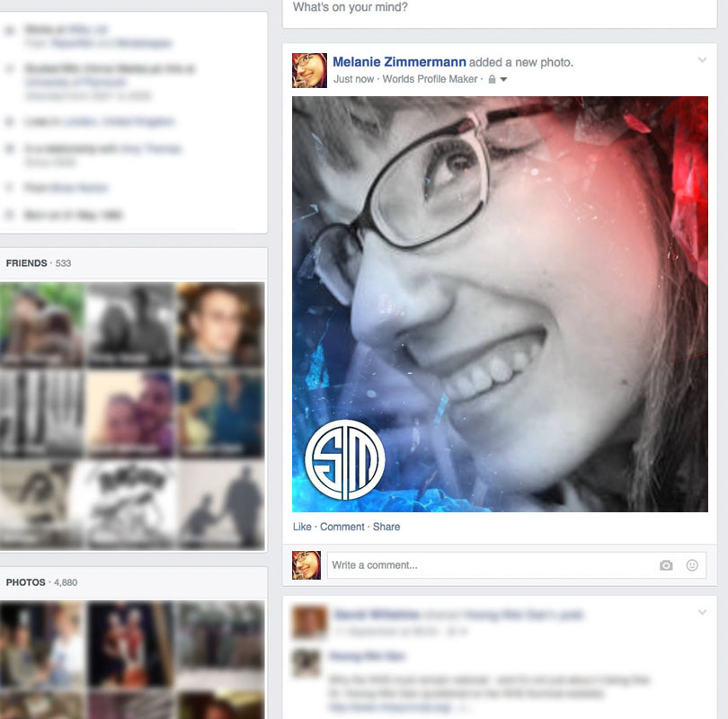
Task: Click the 'Just now' timestamp
Action: tap(353, 79)
